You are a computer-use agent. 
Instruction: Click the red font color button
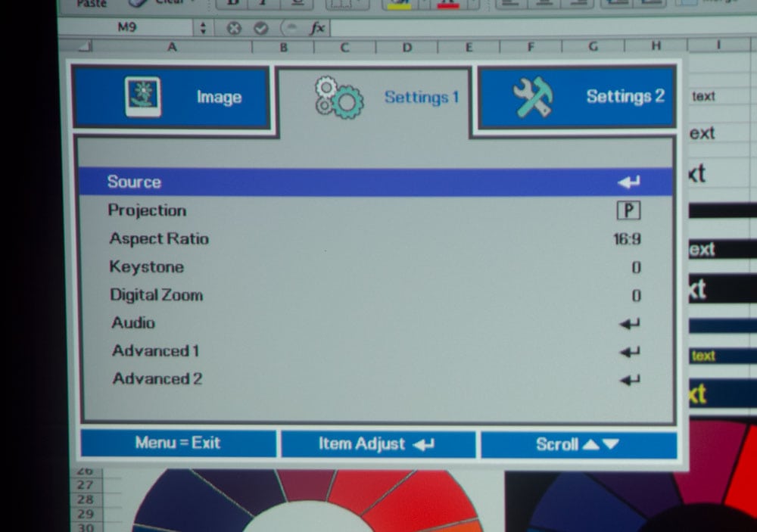[448, 5]
